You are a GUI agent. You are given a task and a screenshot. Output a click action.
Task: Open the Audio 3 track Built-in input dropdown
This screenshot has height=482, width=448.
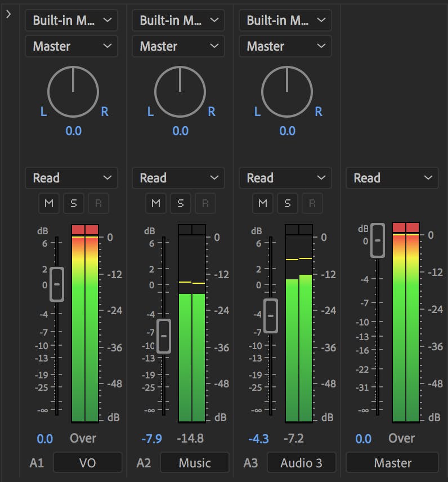pos(285,20)
